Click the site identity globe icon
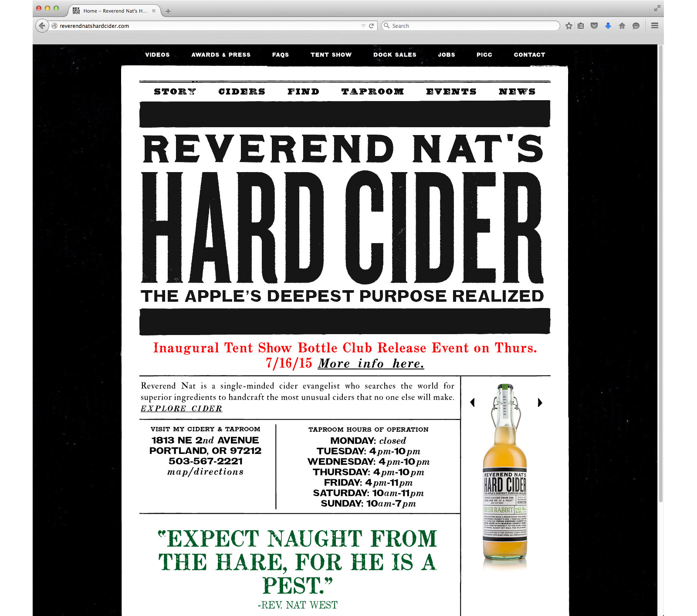 pos(54,26)
